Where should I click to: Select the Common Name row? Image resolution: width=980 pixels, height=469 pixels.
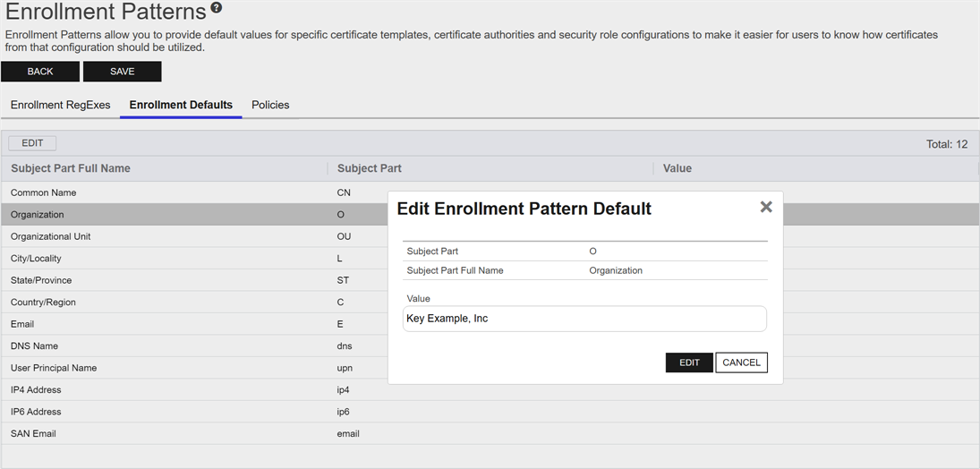179,192
